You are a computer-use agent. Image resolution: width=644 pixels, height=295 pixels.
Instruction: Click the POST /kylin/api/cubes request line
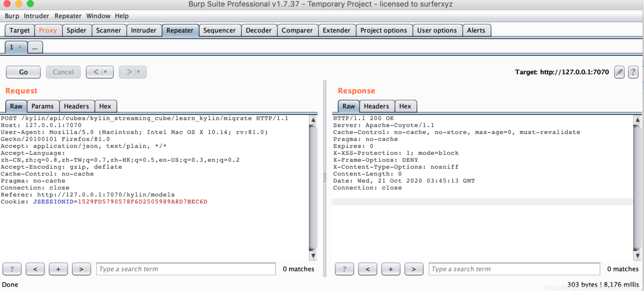tap(145, 119)
